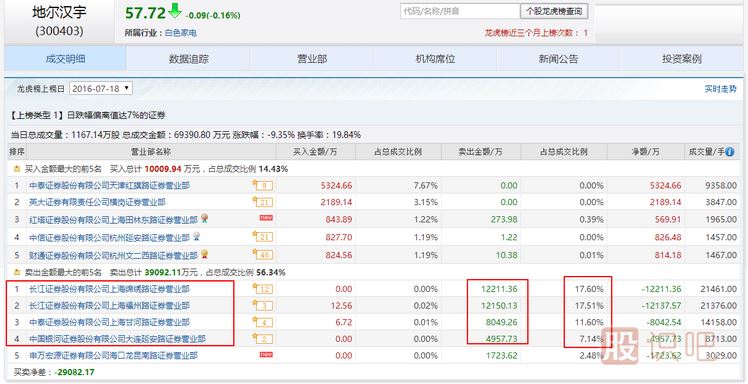Click the medal icon next to 红塔证券 row
This screenshot has height=384, width=748.
204,218
